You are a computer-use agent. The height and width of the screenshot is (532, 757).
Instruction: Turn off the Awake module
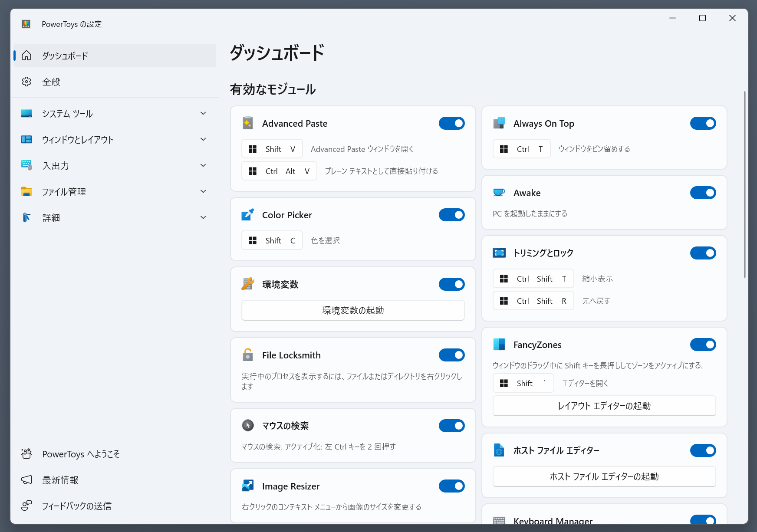click(x=703, y=193)
